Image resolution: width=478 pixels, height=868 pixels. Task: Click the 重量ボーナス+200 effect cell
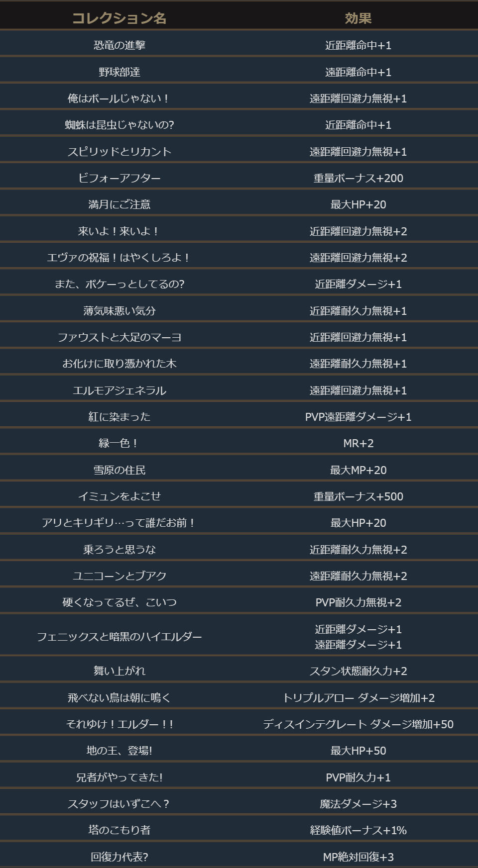coord(358,178)
